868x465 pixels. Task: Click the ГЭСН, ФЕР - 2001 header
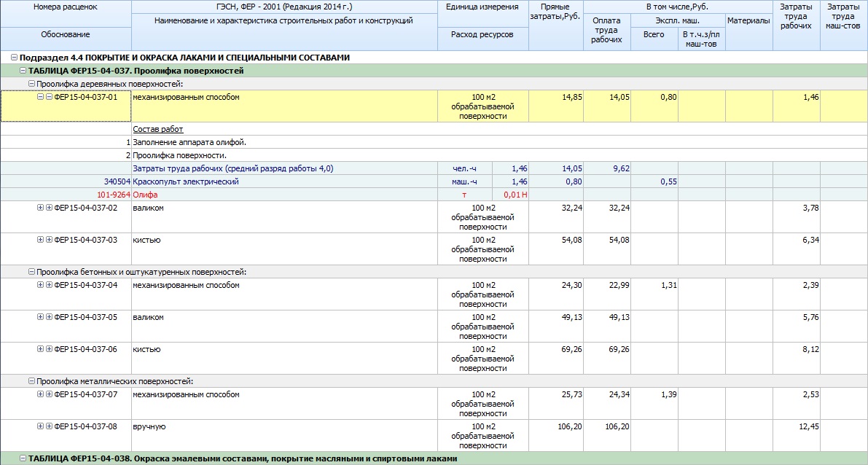[284, 7]
